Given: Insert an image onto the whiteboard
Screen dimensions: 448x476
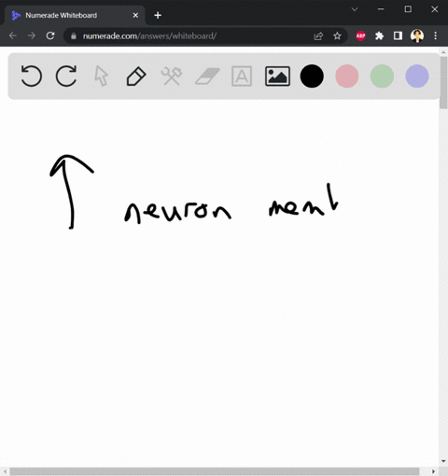Looking at the screenshot, I should 277,76.
